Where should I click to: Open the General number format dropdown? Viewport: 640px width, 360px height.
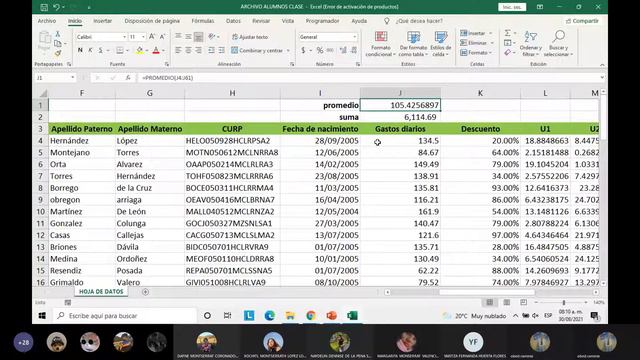click(354, 37)
